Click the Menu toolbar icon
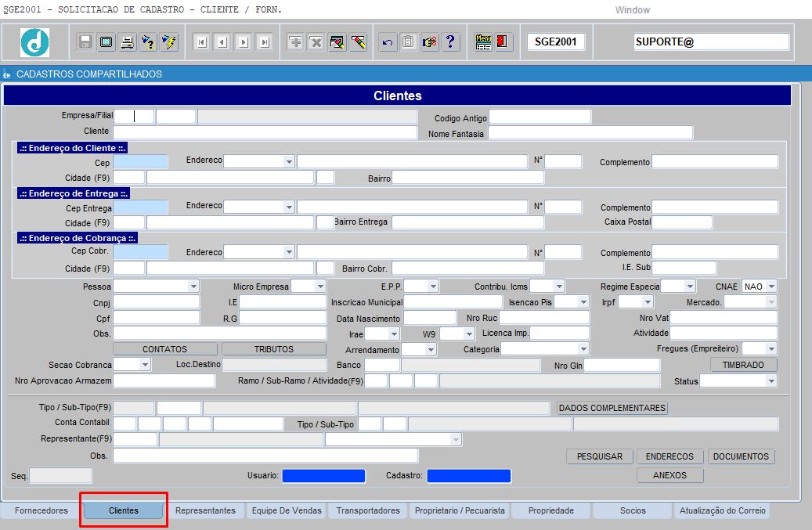812x530 pixels. pyautogui.click(x=483, y=42)
